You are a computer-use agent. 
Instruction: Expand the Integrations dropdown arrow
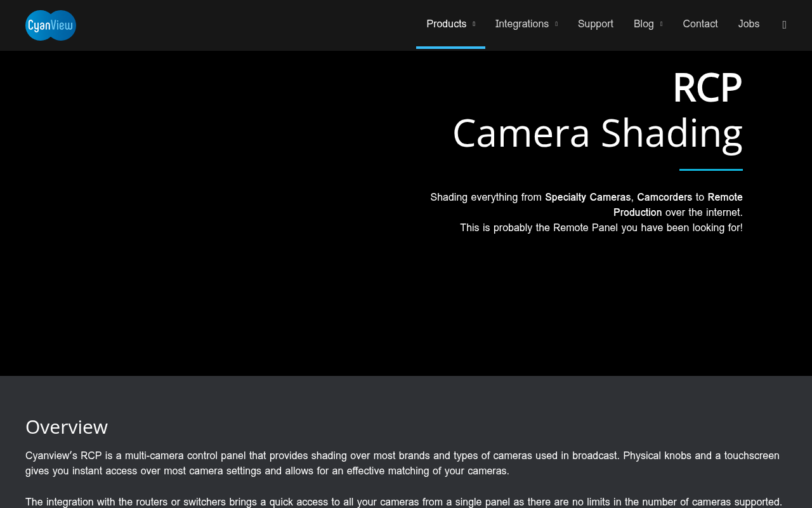[556, 25]
